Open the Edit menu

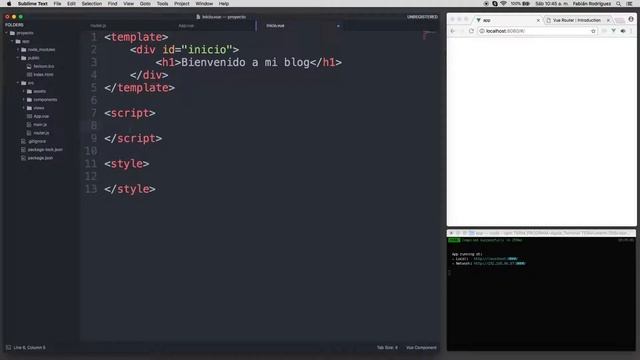(71, 4)
